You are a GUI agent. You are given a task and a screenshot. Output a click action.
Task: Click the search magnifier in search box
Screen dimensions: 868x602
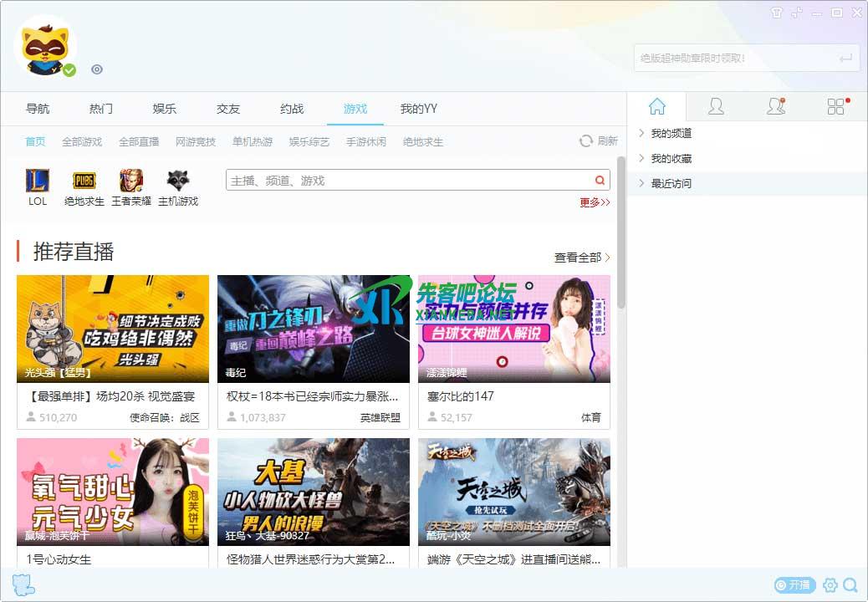pos(600,181)
